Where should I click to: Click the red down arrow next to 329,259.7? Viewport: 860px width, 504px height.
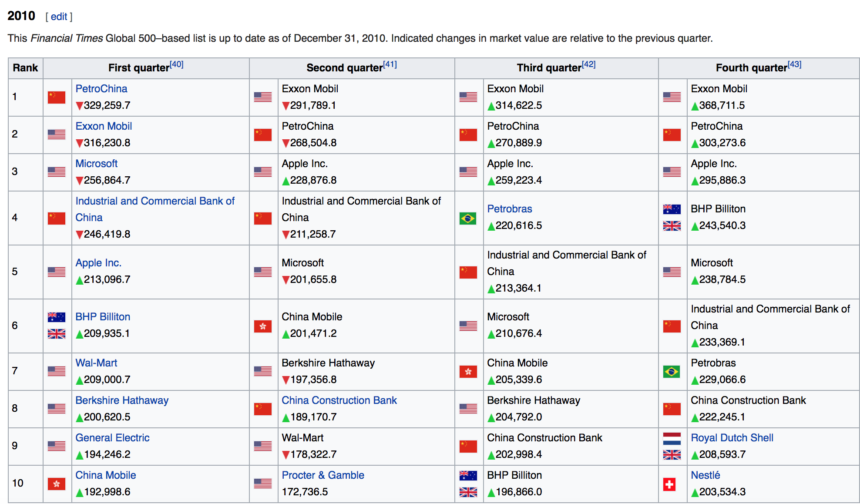point(79,106)
